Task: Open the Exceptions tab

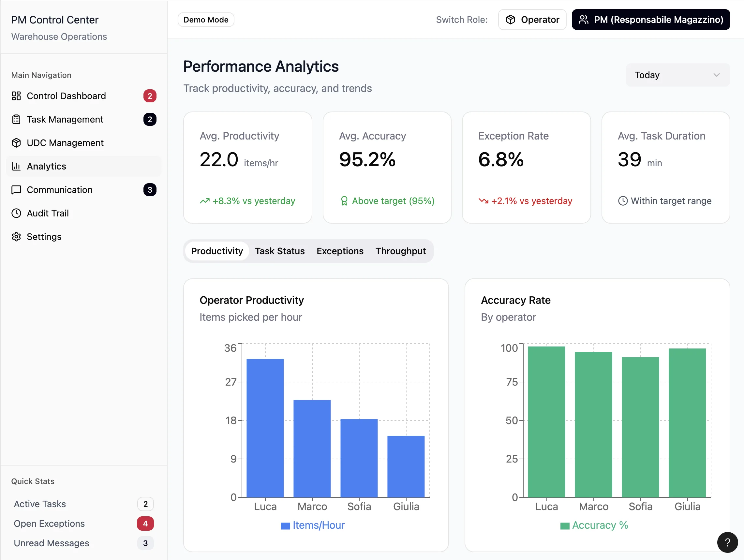Action: click(340, 251)
